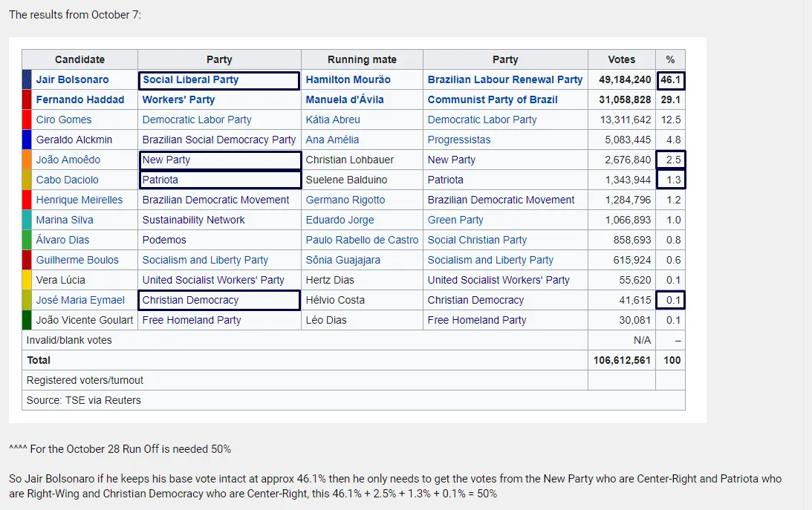Follow the Social Liberal Party link
812x510 pixels.
coord(190,79)
